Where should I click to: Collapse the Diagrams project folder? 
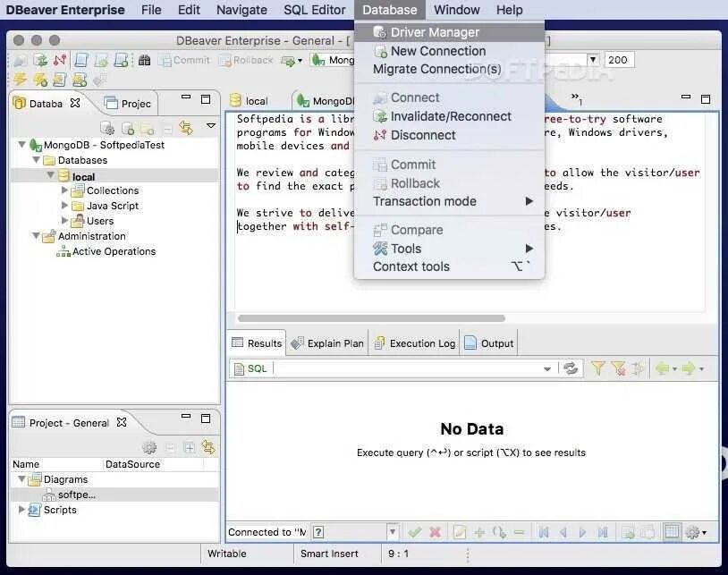21,479
